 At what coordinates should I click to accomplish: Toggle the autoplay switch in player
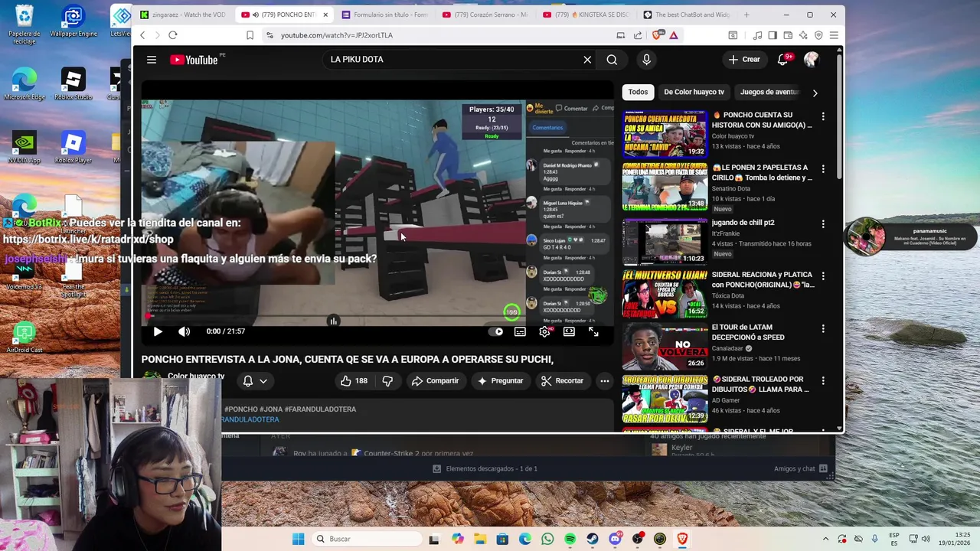click(x=496, y=331)
